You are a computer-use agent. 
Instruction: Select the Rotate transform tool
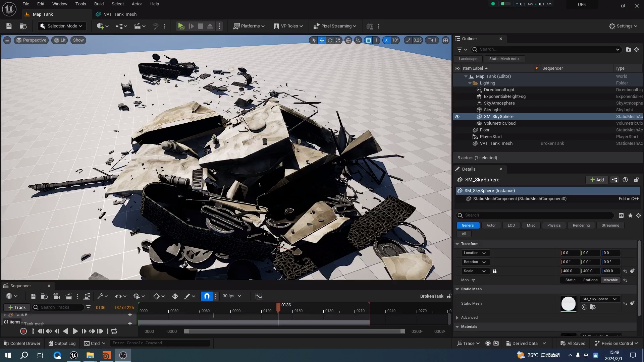click(x=330, y=40)
